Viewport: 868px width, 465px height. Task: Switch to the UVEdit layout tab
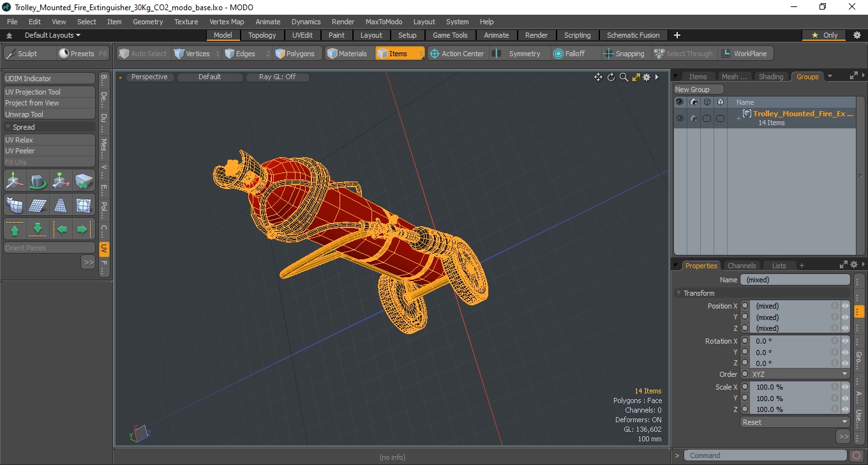point(303,35)
